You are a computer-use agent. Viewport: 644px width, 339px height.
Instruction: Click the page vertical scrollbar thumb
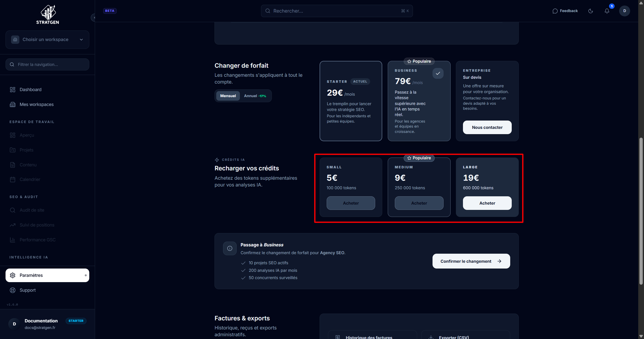641,211
